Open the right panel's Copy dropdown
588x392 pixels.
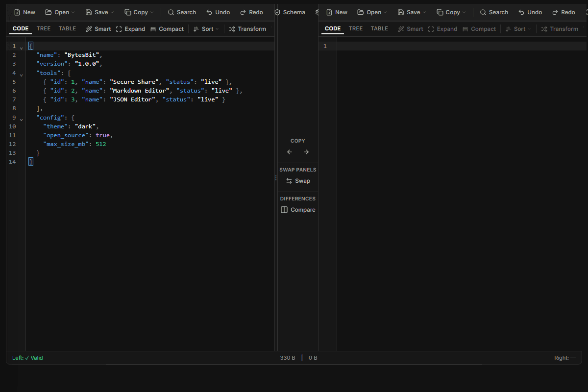click(451, 12)
